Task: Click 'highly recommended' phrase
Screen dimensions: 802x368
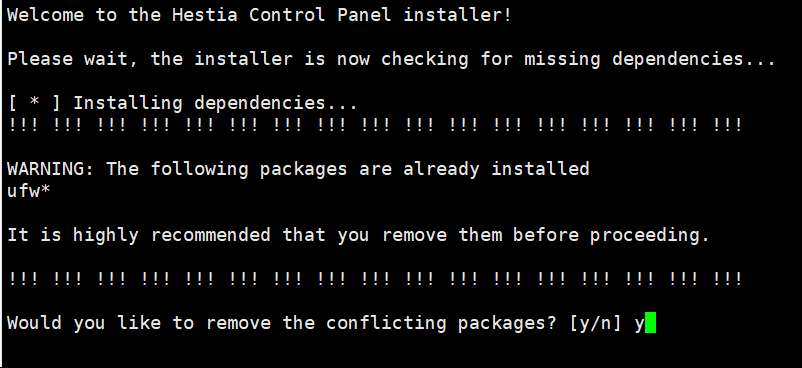Action: (x=172, y=235)
